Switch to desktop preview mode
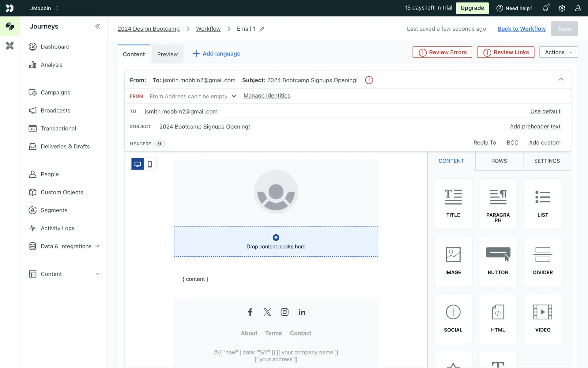The image size is (588, 368). [x=138, y=164]
